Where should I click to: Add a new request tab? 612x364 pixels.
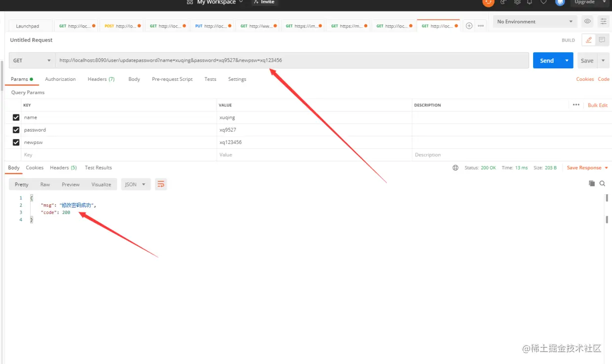click(x=469, y=26)
